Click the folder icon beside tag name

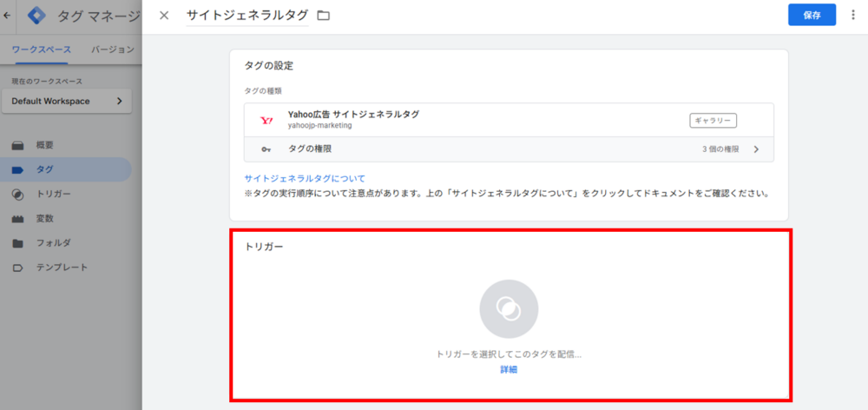324,16
